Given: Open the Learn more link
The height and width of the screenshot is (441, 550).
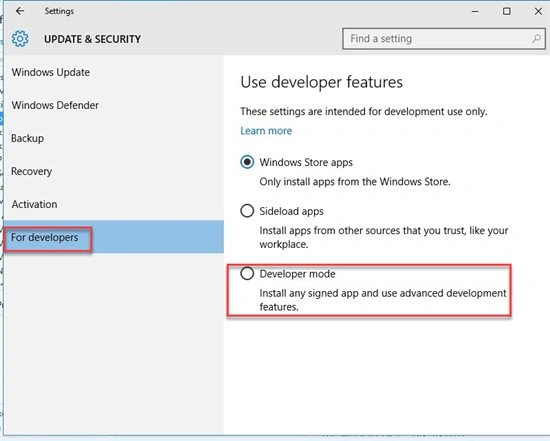Looking at the screenshot, I should [266, 131].
